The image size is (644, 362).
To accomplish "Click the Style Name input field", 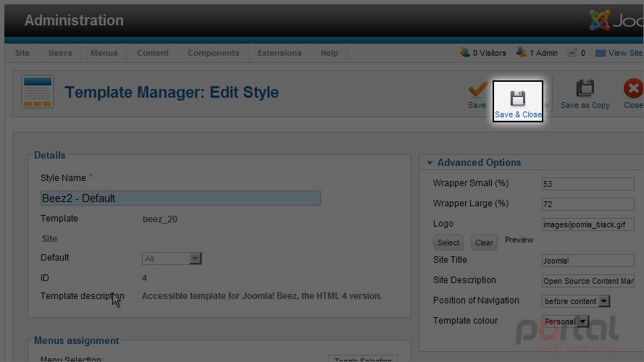I will coord(180,198).
